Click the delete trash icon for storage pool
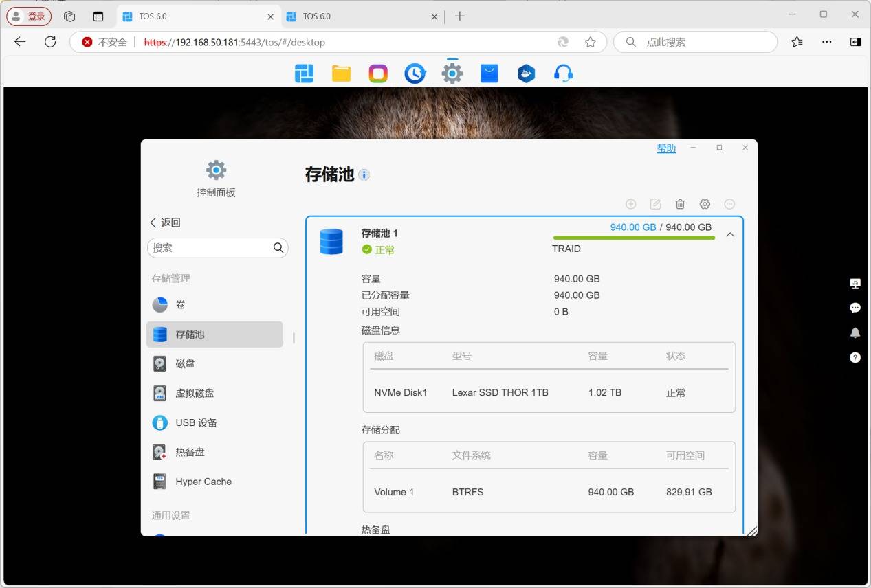 680,204
